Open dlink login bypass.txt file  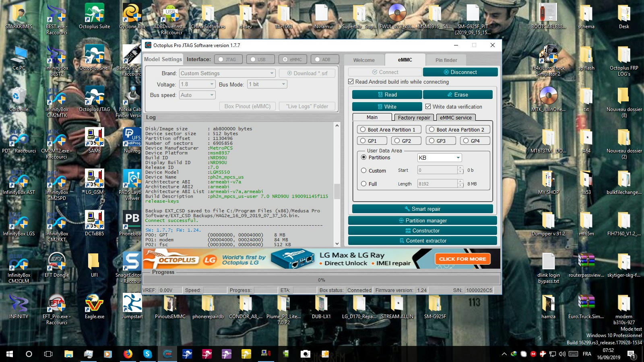[548, 267]
